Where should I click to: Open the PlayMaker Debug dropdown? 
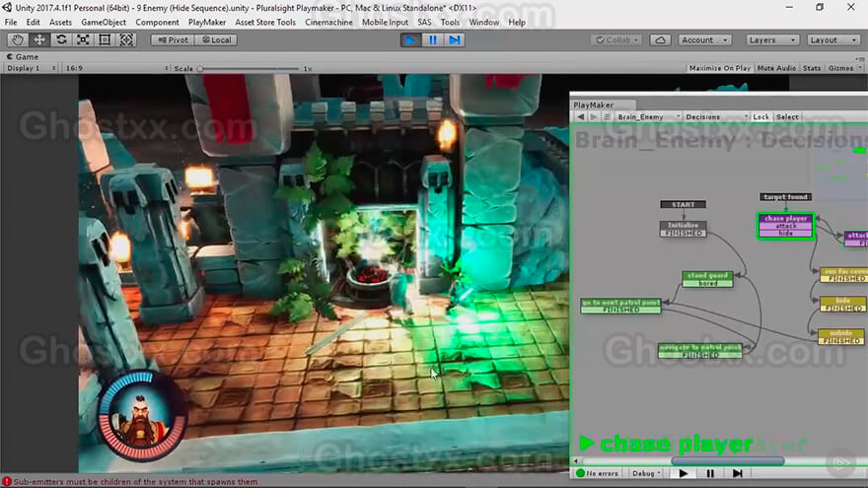(x=646, y=473)
